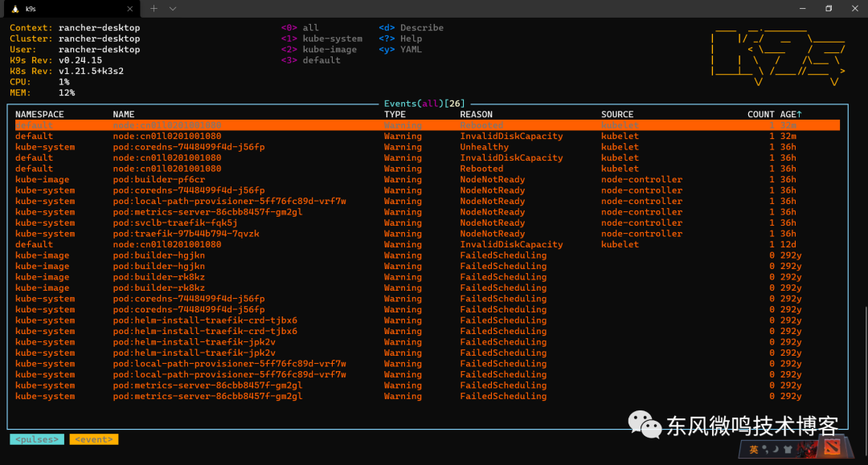Open the terminal profiles dropdown chevron
868x465 pixels.
click(x=173, y=9)
